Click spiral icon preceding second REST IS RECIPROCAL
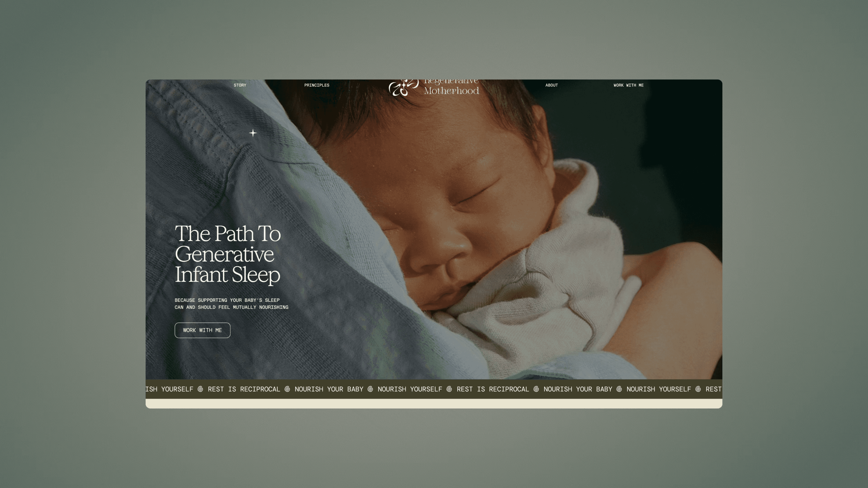Screen dimensions: 868x488 click(x=449, y=389)
